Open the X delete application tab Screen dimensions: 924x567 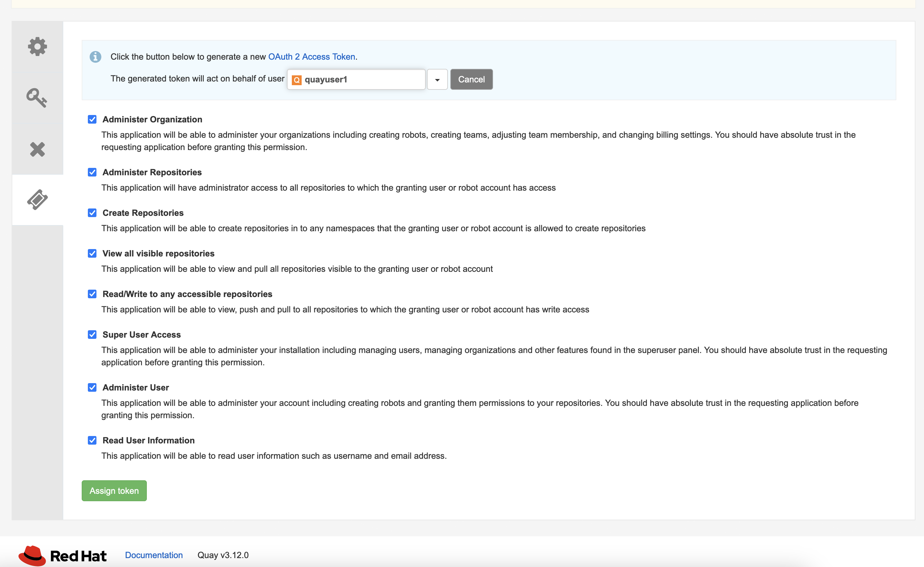point(37,149)
